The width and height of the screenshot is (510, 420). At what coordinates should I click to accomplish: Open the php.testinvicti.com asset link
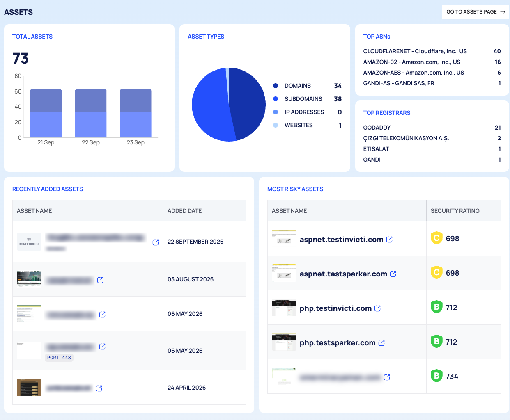(335, 308)
